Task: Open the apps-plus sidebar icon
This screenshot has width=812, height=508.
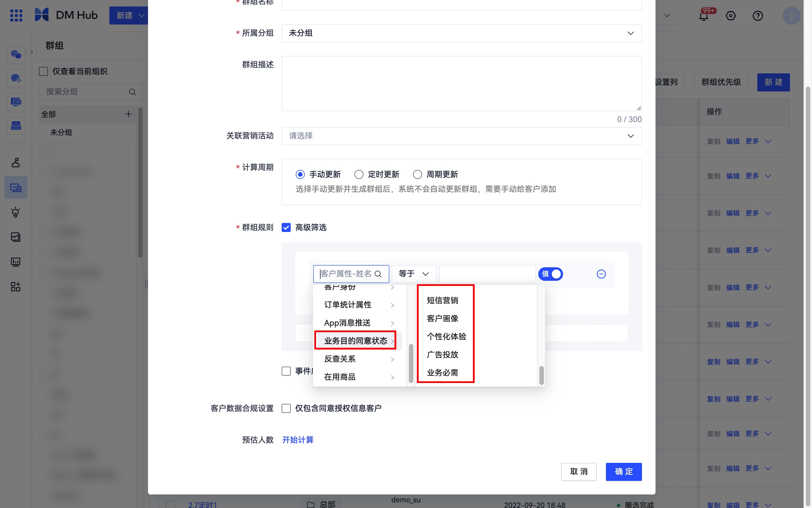Action: [16, 287]
